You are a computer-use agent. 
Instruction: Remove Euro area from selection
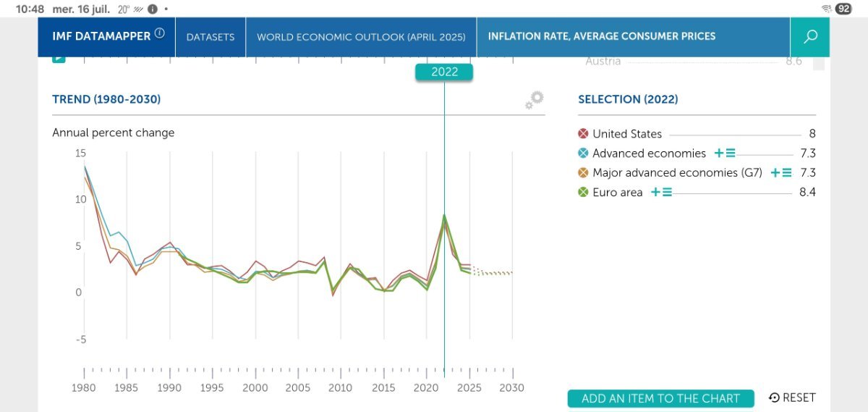[x=583, y=193]
